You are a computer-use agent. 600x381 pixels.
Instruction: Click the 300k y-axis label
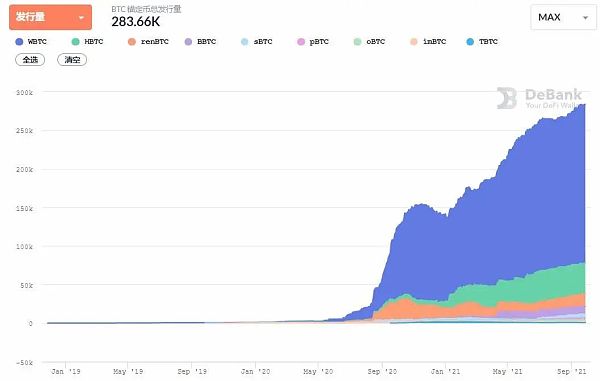click(24, 93)
